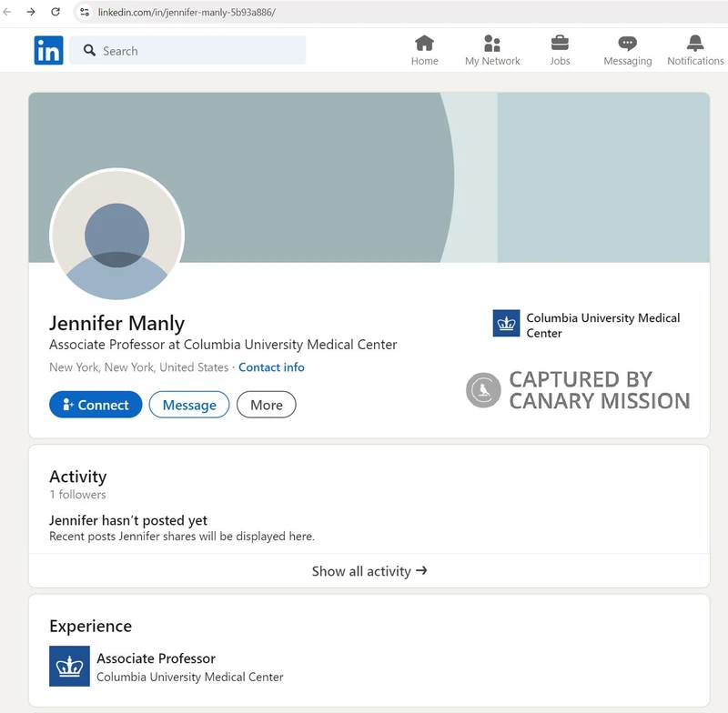The width and height of the screenshot is (728, 713).
Task: Open the My Network people icon
Action: (x=492, y=43)
